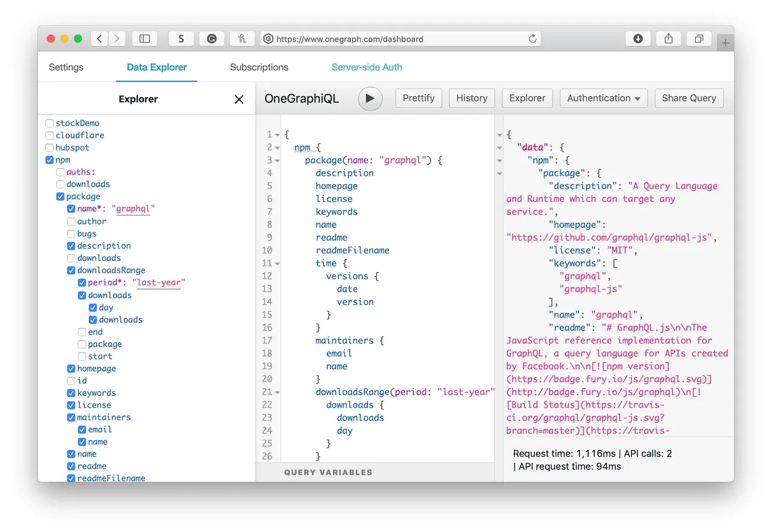
Task: Open the Server-side Auth tab
Action: click(x=367, y=67)
